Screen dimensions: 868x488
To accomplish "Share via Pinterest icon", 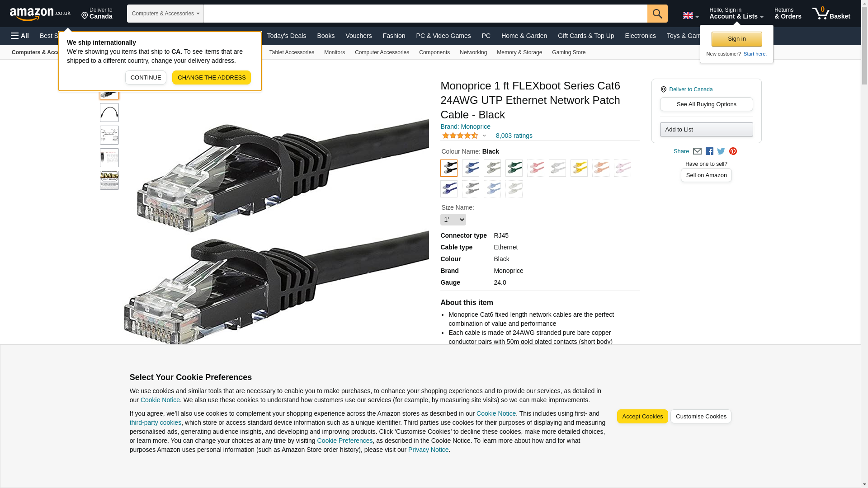I will coord(733,151).
